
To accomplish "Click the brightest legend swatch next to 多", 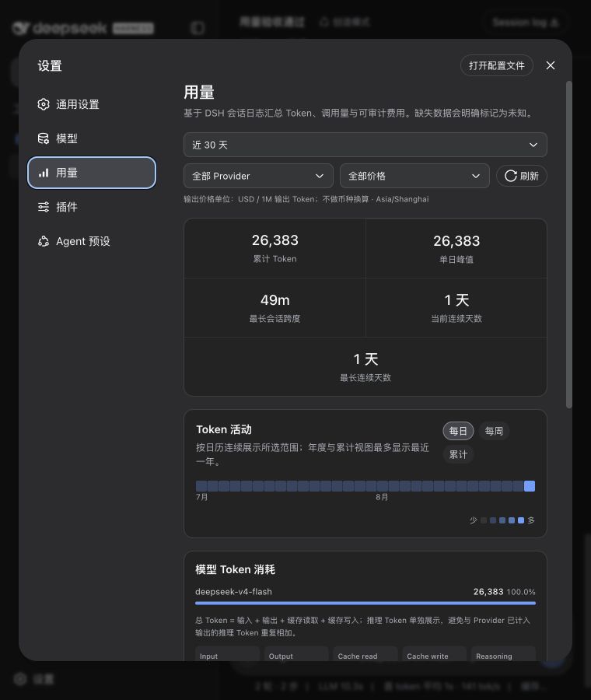I will (x=521, y=520).
